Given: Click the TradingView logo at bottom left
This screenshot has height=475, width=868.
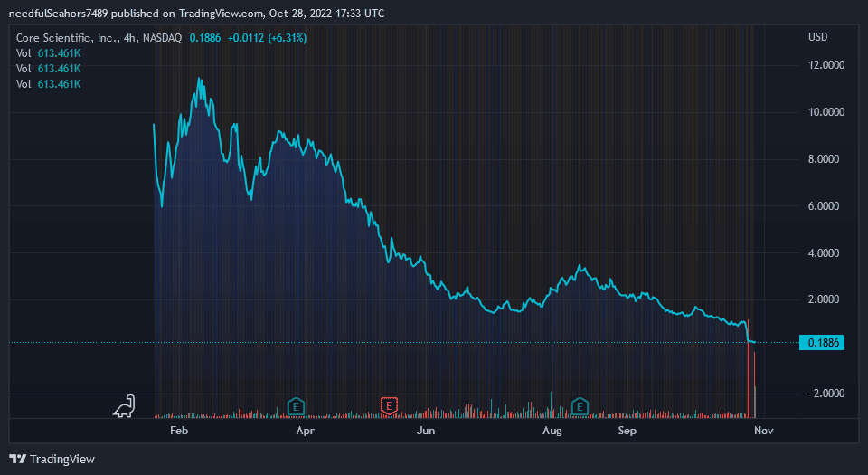Looking at the screenshot, I should click(x=52, y=459).
